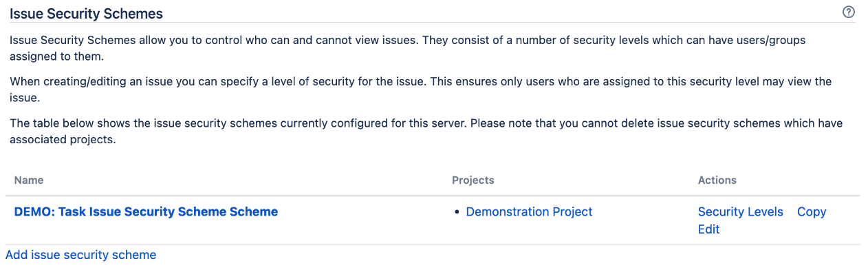
Task: Open DEMO: Task Issue Security Scheme Scheme
Action: (x=146, y=211)
